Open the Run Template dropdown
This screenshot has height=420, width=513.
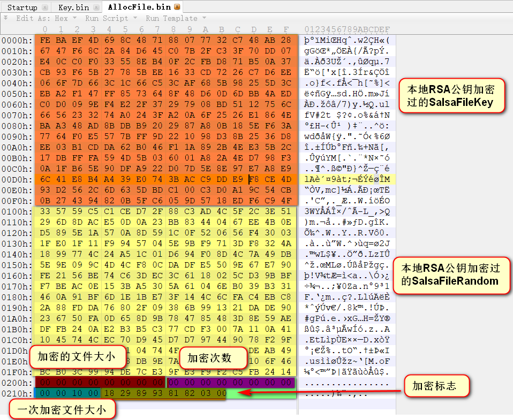pyautogui.click(x=176, y=18)
